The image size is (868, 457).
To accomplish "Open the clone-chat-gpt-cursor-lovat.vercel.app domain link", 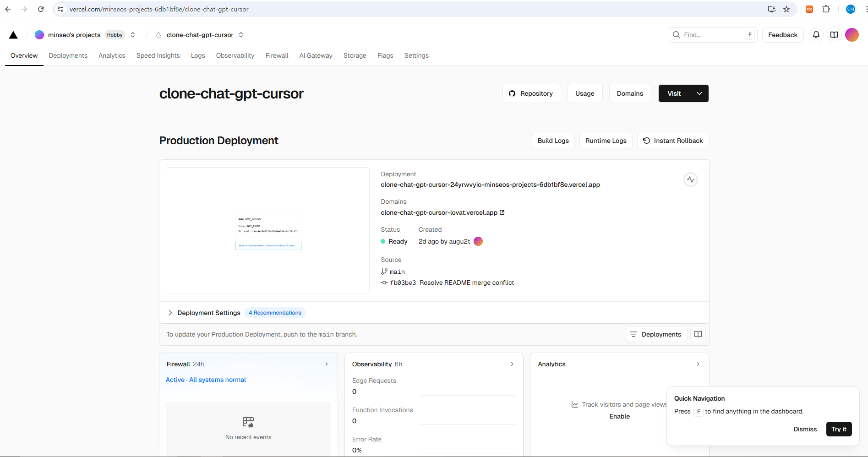I will (439, 212).
